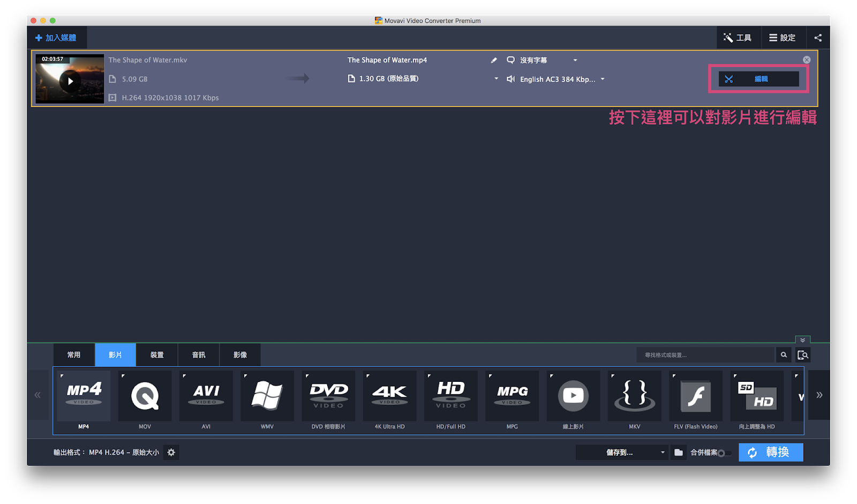857x504 pixels.
Task: Select the DVD video format preset
Action: pos(328,396)
